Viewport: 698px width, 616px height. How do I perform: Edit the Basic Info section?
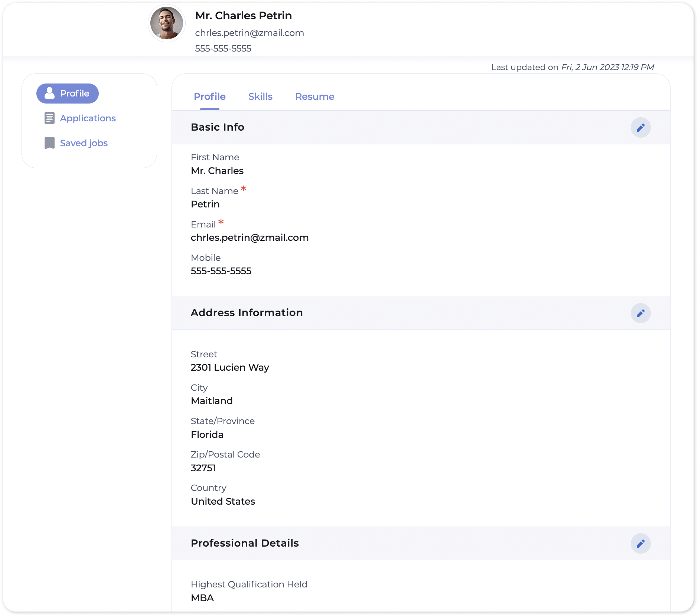pos(640,128)
